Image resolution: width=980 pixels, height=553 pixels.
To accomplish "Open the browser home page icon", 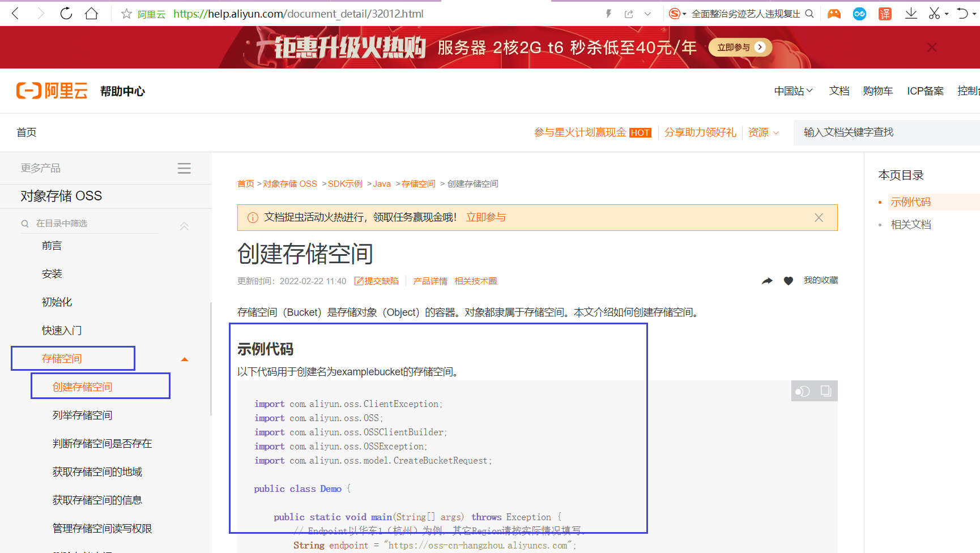I will (91, 14).
